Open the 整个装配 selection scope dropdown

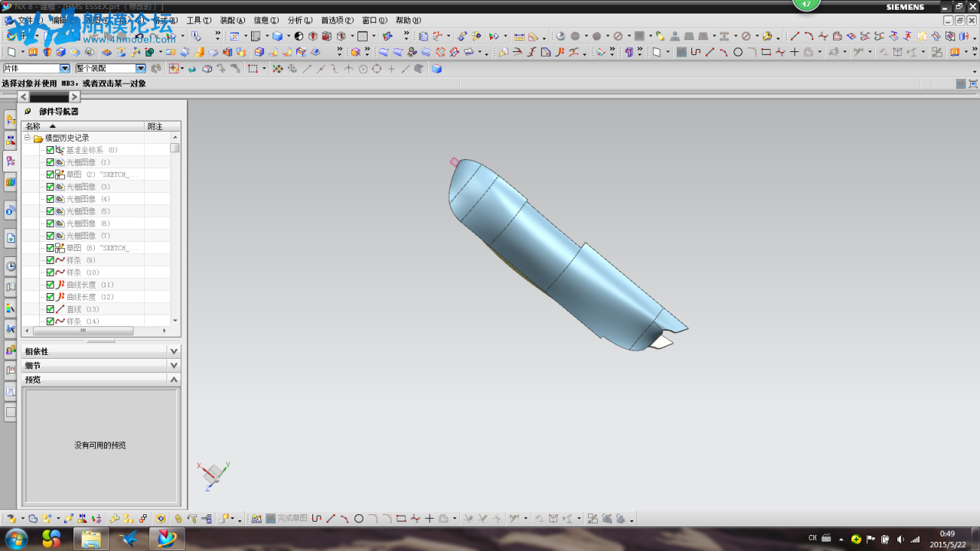pos(141,69)
